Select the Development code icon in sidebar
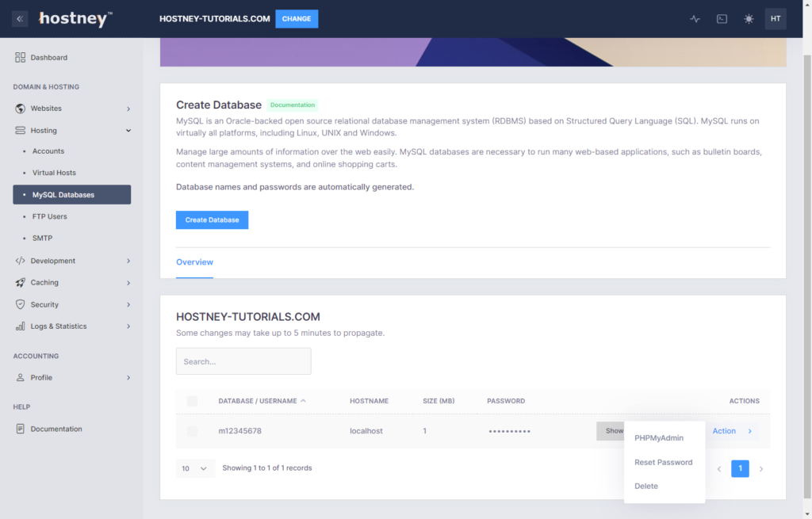This screenshot has width=812, height=519. pyautogui.click(x=19, y=260)
